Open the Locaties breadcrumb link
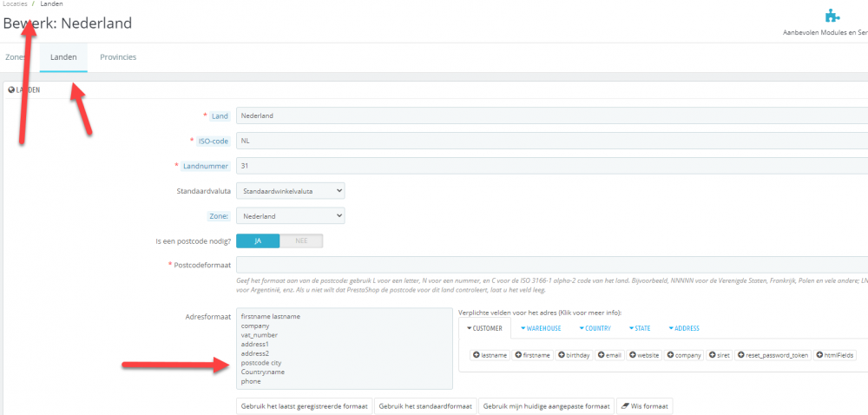This screenshot has width=868, height=415. point(15,3)
